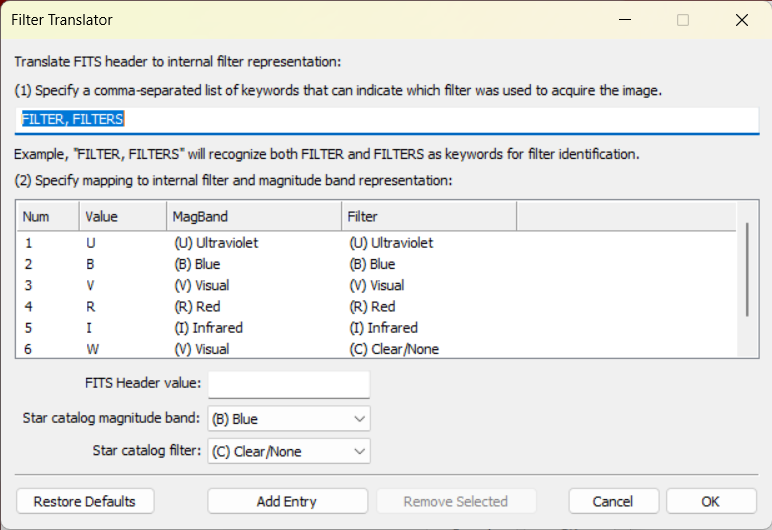Click the Num column header
Viewport: 772px width, 530px height.
pyautogui.click(x=48, y=216)
